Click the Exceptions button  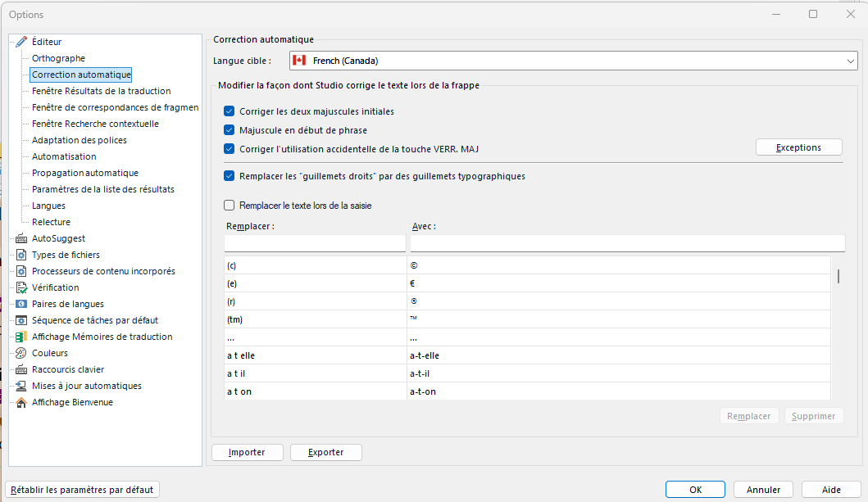click(x=798, y=147)
